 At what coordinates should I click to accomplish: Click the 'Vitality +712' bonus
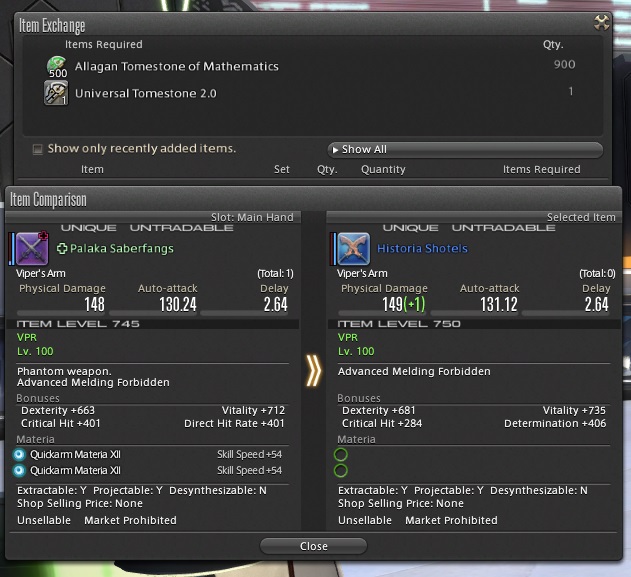(254, 410)
